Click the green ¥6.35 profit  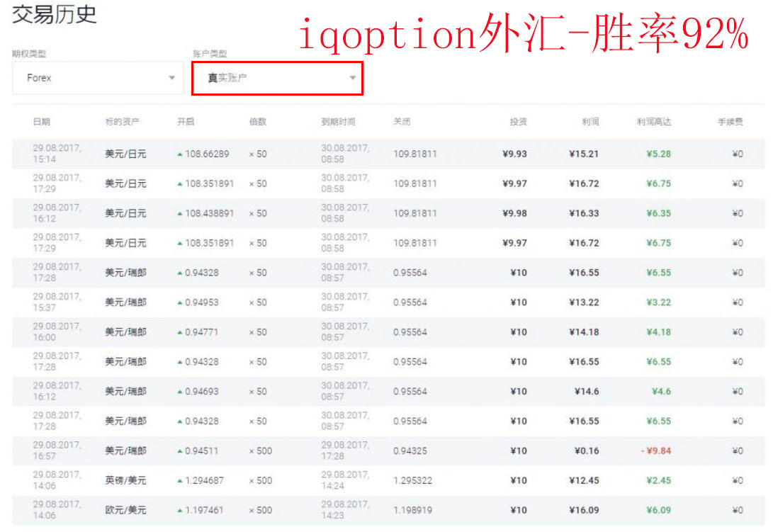659,213
